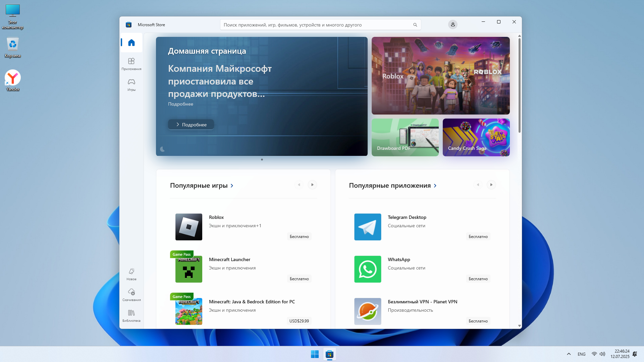Open the Игры (Games) sidebar section
The height and width of the screenshot is (362, 644).
point(131,84)
